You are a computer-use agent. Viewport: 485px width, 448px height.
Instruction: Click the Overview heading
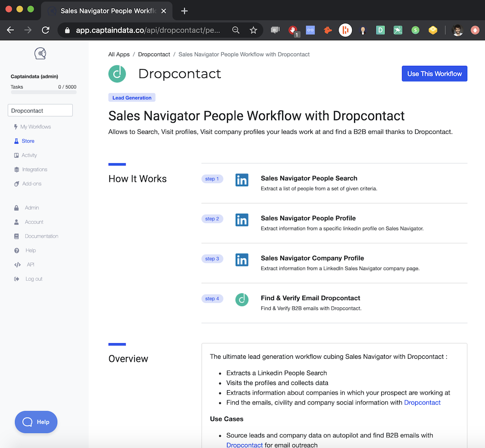(128, 359)
